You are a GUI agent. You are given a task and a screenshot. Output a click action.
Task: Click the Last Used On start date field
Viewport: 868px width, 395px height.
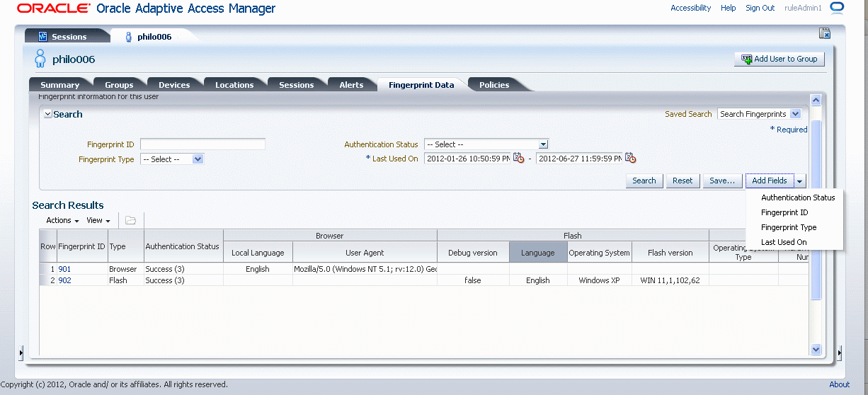[467, 159]
